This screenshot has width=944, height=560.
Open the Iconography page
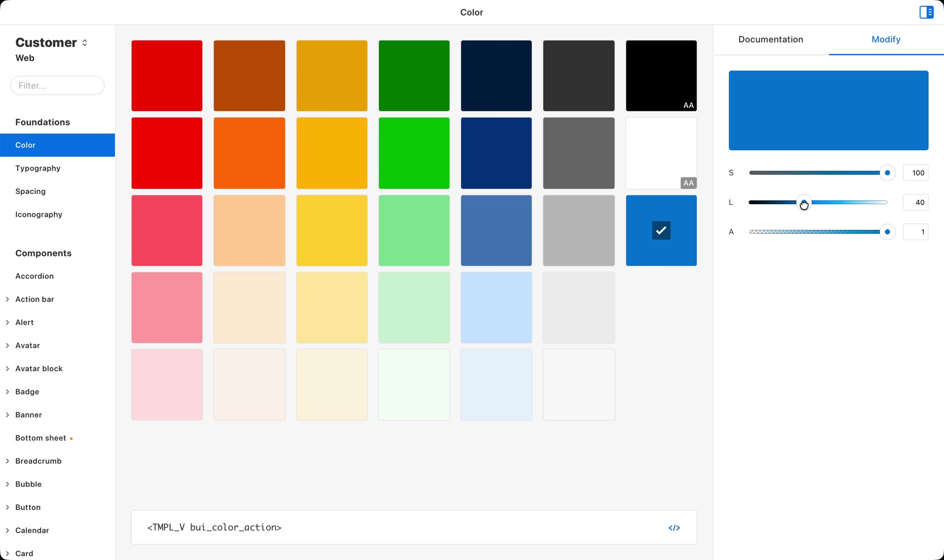39,215
